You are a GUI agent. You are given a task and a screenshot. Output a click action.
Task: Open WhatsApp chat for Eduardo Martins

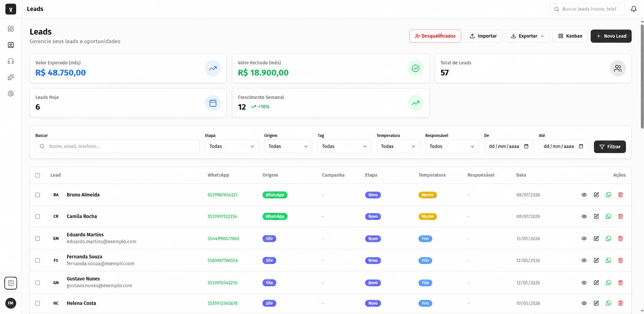pyautogui.click(x=609, y=238)
